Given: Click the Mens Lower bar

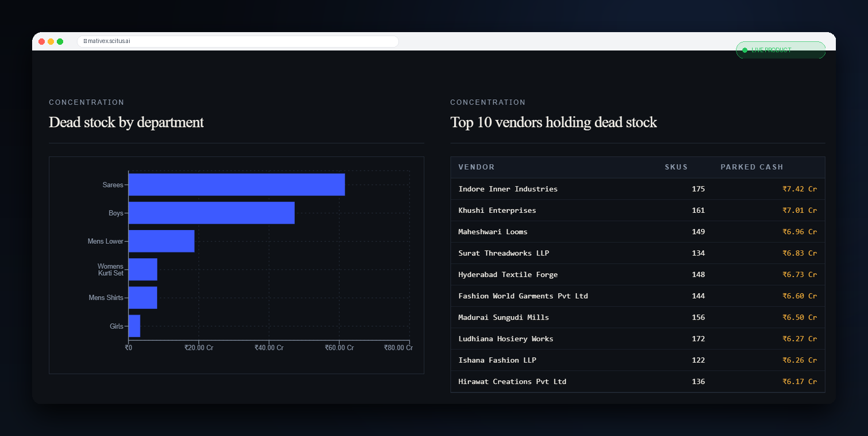Looking at the screenshot, I should (x=161, y=241).
